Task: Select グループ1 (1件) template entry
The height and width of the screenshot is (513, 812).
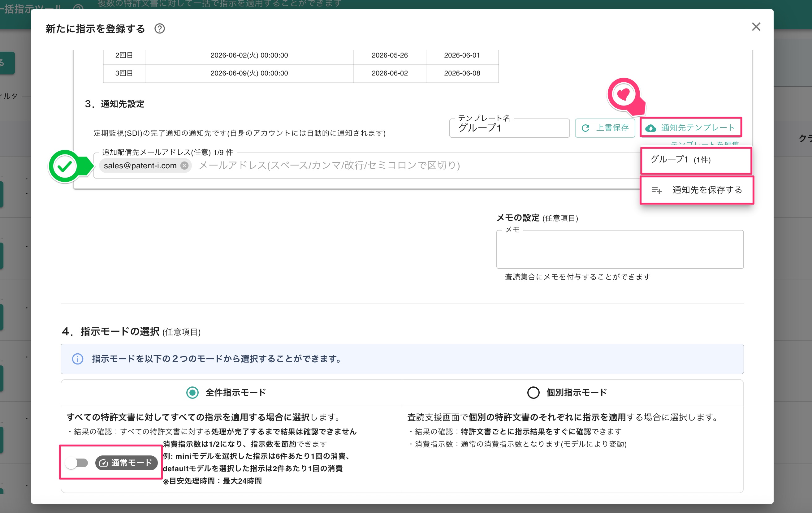Action: pos(696,159)
